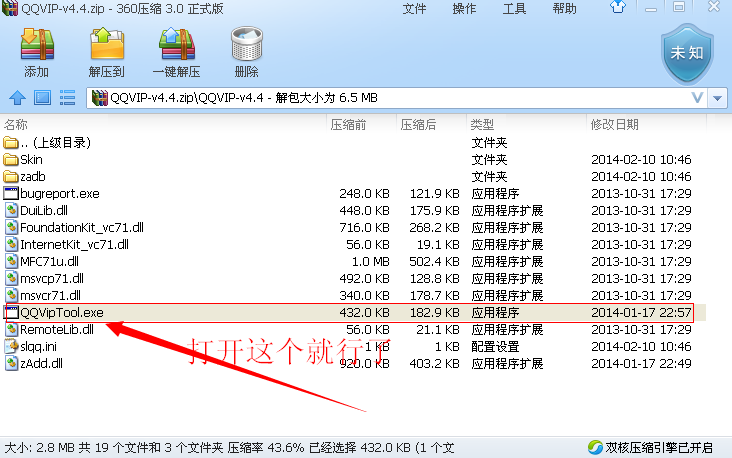The width and height of the screenshot is (732, 458).
Task: Select the file name QQVipTool.exe
Action: point(62,312)
